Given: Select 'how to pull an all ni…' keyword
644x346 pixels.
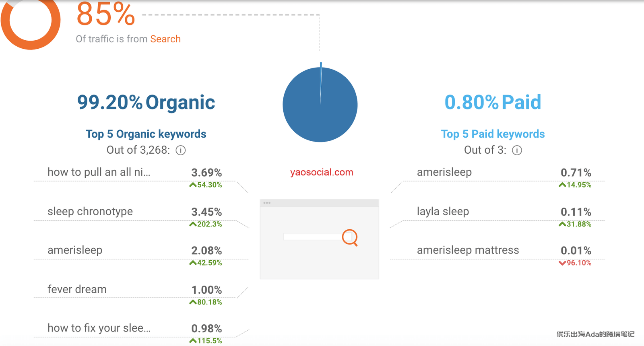Looking at the screenshot, I should pos(99,172).
